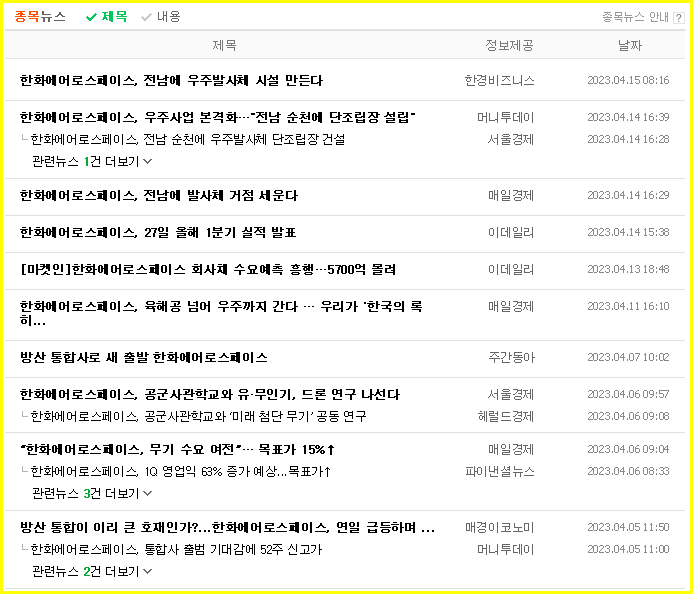Open article 1Q 영업익 63% 증가 예상
Viewport: 693px width, 594px height.
click(180, 472)
